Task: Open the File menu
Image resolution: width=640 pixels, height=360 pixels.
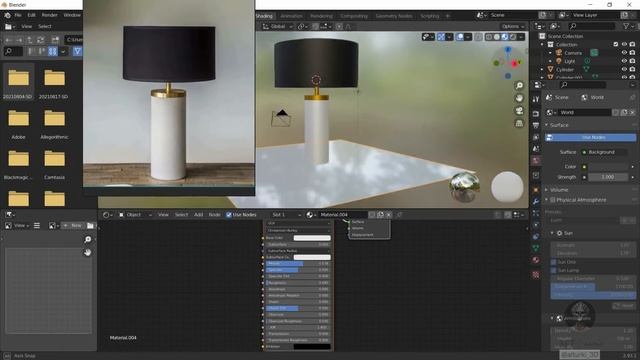Action: tap(18, 15)
